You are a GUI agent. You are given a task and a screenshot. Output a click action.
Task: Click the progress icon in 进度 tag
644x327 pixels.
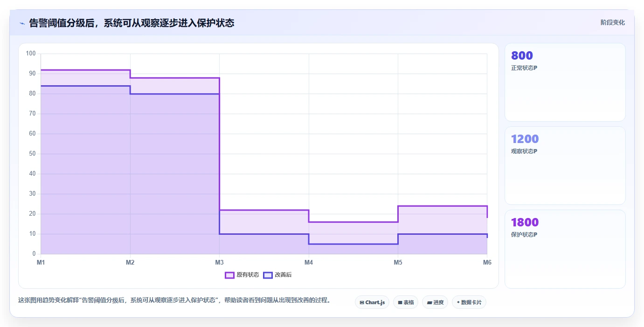point(429,303)
